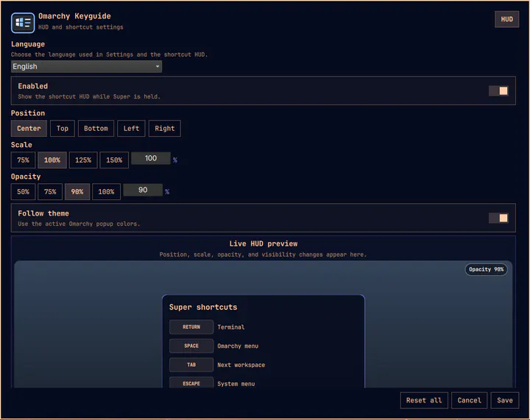Set scale to 125%

point(83,160)
